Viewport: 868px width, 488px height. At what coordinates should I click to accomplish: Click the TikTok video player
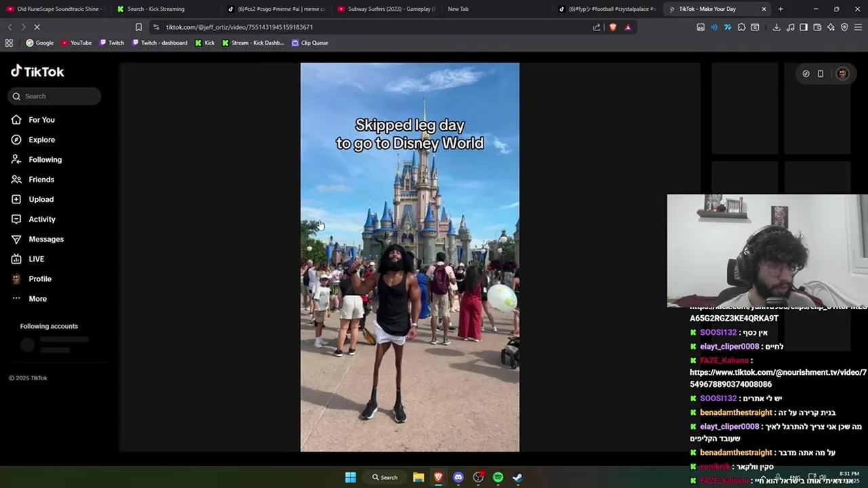coord(410,258)
